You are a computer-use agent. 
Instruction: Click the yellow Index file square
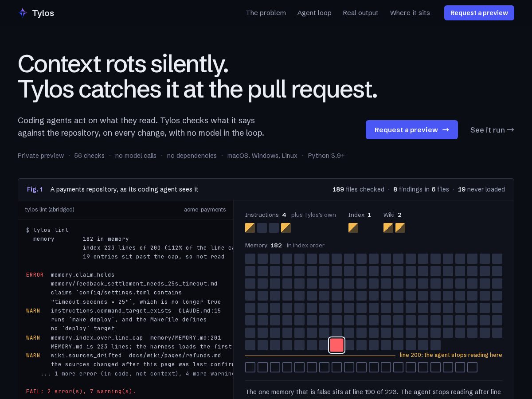[353, 228]
